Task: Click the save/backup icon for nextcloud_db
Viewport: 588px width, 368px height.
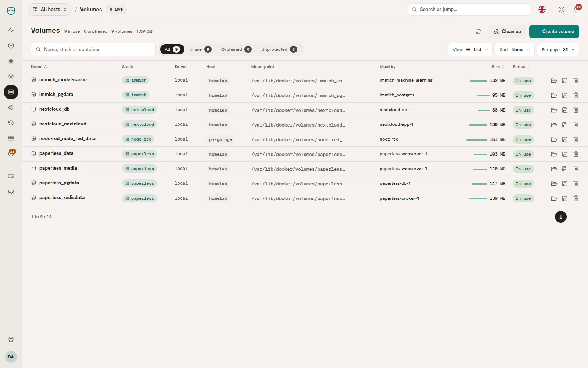Action: [565, 110]
